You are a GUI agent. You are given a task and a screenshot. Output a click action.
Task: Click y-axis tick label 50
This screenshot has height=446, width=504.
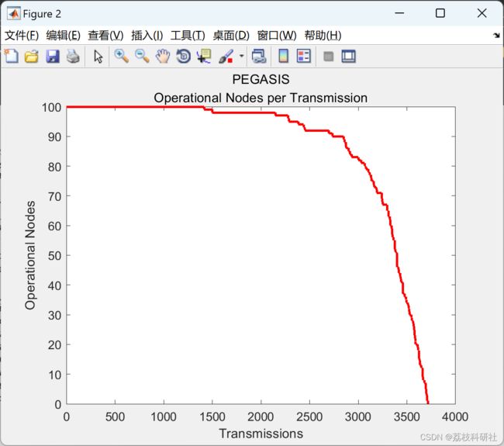click(54, 256)
